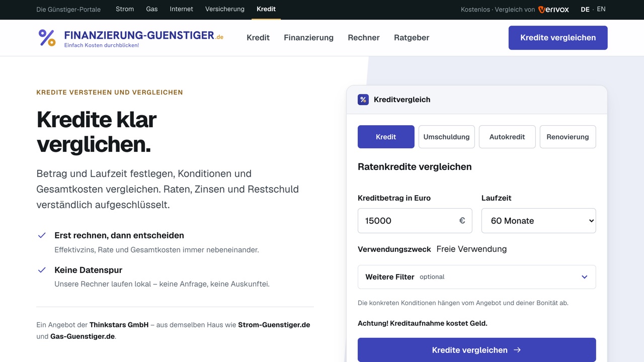Follow the Strom-Guenstiger.de link
644x362 pixels.
point(274,325)
